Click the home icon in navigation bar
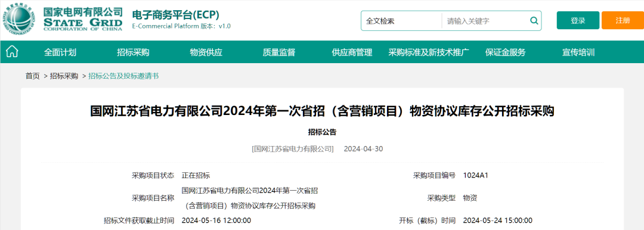This screenshot has height=230, width=644. (13, 52)
